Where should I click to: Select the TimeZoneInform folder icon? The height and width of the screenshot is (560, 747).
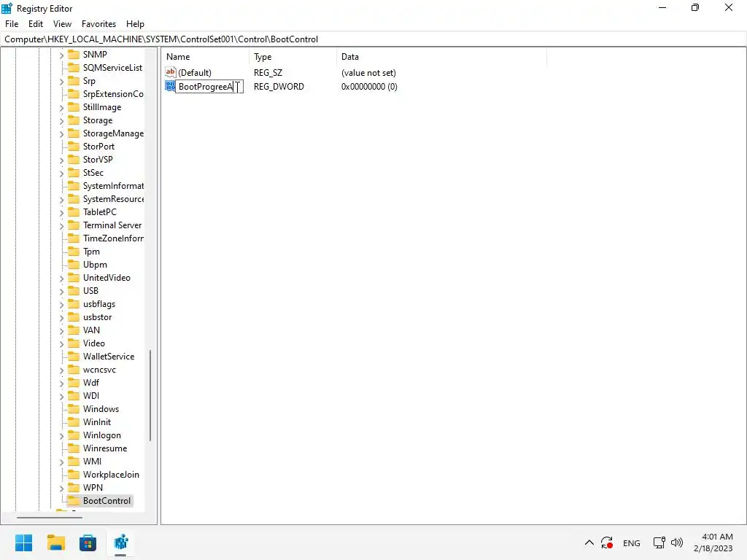pos(74,238)
